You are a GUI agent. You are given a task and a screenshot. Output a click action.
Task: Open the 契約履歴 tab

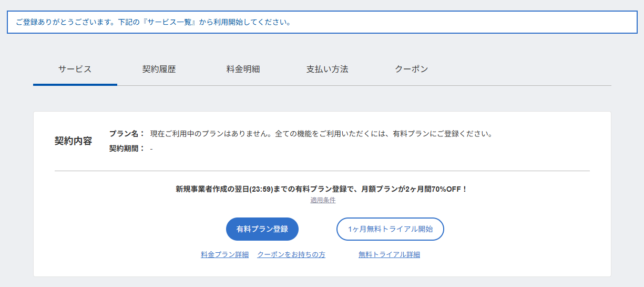pyautogui.click(x=159, y=69)
